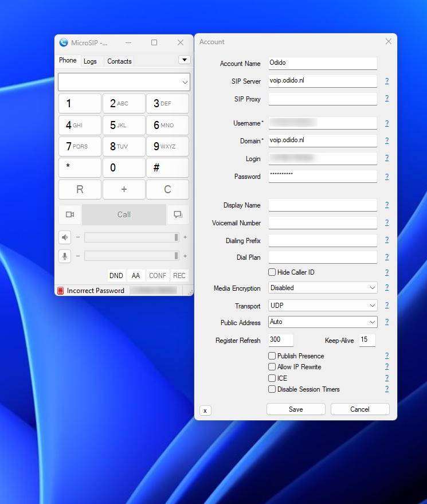Mute the microphone with the mic icon

[x=65, y=256]
